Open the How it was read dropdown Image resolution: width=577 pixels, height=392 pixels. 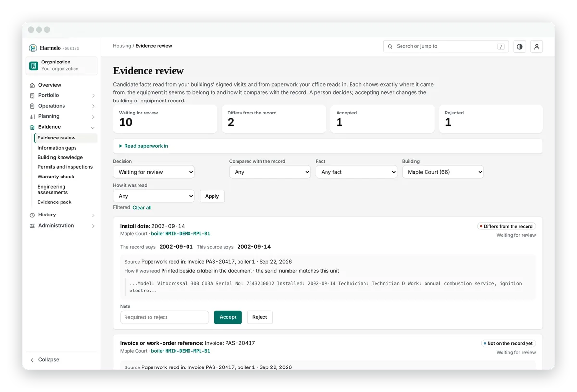154,196
